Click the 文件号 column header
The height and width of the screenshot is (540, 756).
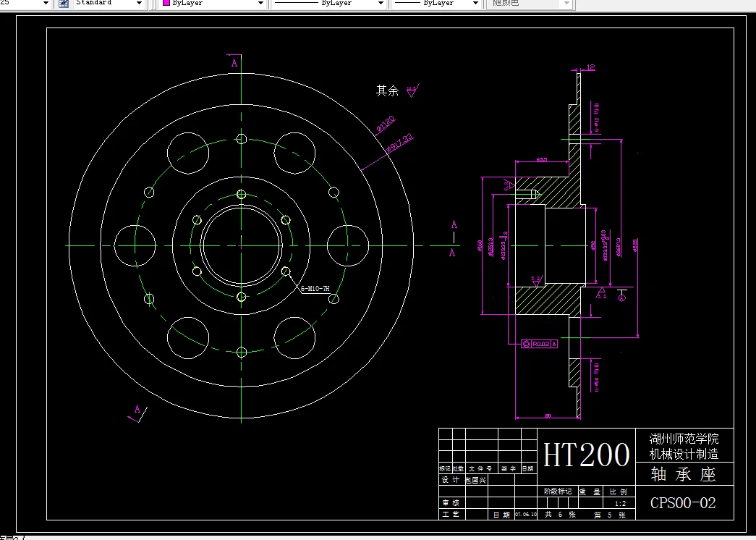point(480,468)
